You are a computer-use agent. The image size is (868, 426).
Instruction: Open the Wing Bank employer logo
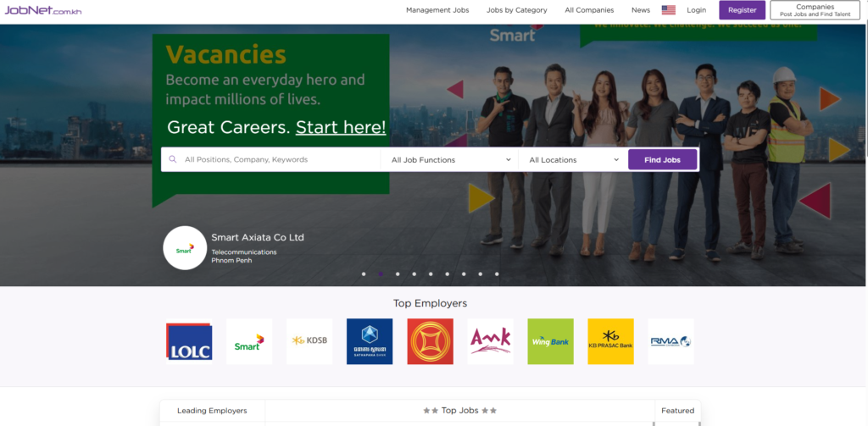(550, 341)
